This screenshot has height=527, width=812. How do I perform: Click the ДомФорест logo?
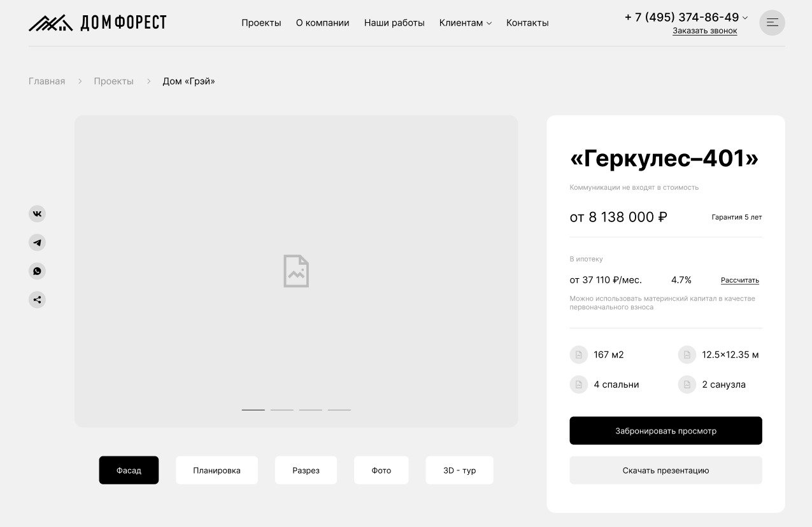(97, 23)
